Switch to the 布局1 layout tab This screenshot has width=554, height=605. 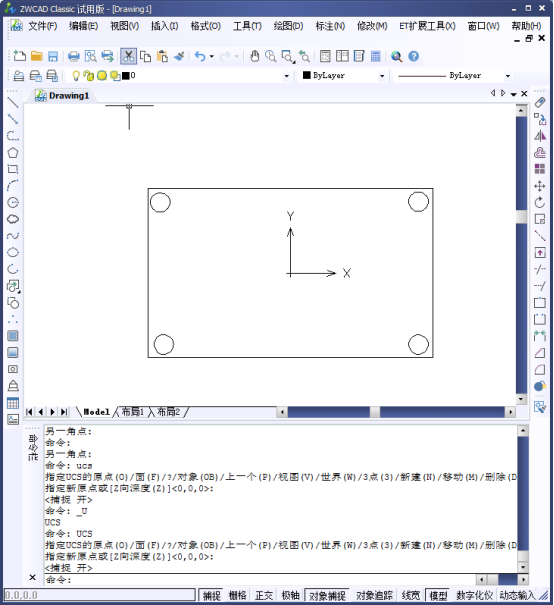point(132,412)
